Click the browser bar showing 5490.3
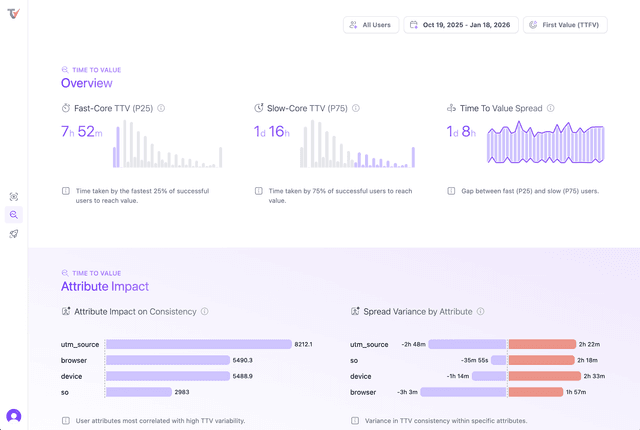Viewport: 640px width, 430px height. point(167,360)
